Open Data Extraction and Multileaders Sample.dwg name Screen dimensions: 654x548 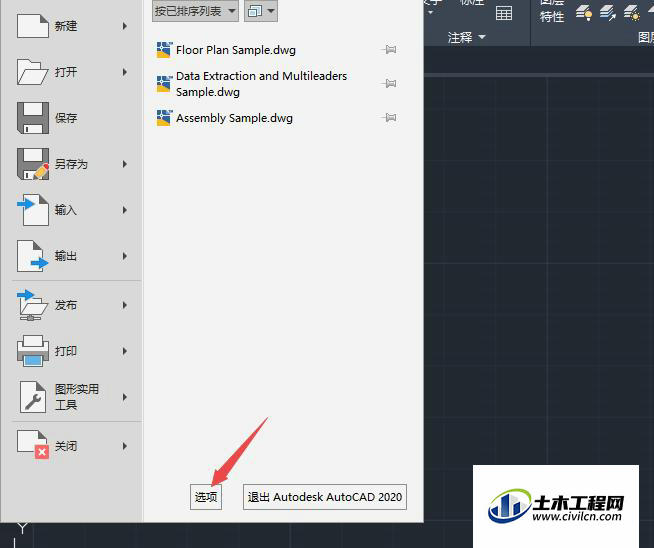click(262, 83)
